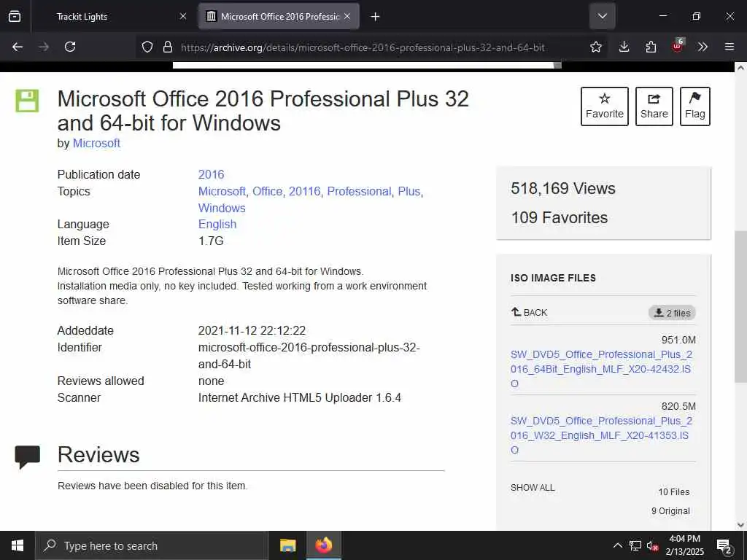This screenshot has width=747, height=560.
Task: Open a new browser tab
Action: click(375, 17)
